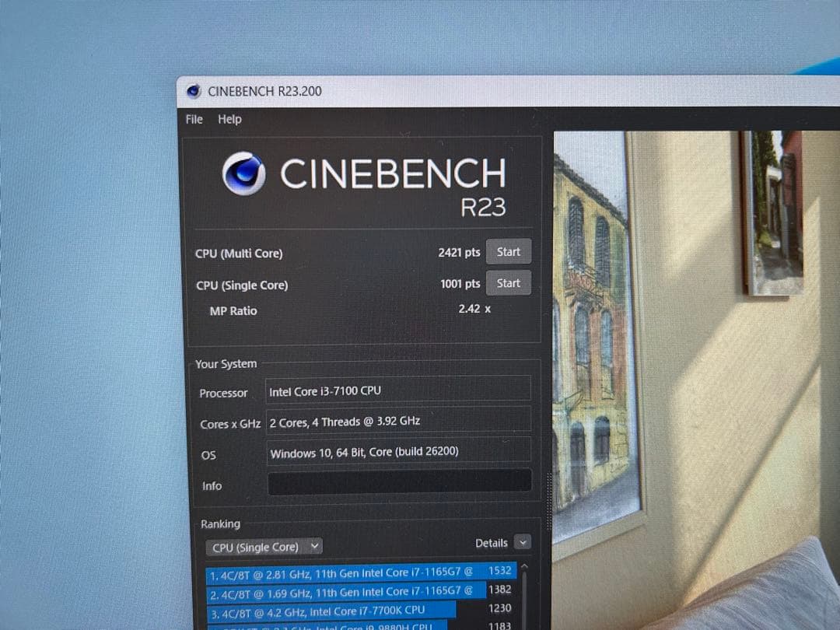Click the OS field showing Windows 10
Image resolution: width=840 pixels, height=630 pixels.
(399, 452)
